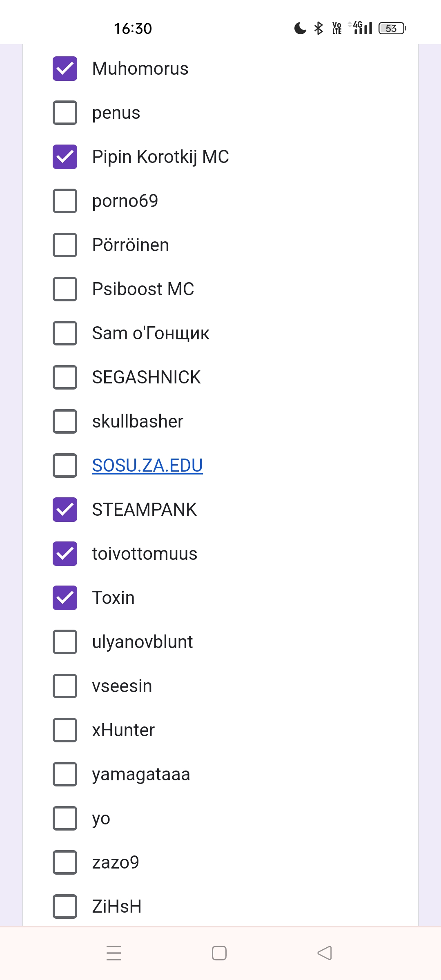The height and width of the screenshot is (980, 441).
Task: Check the yamagataaa option
Action: (65, 774)
